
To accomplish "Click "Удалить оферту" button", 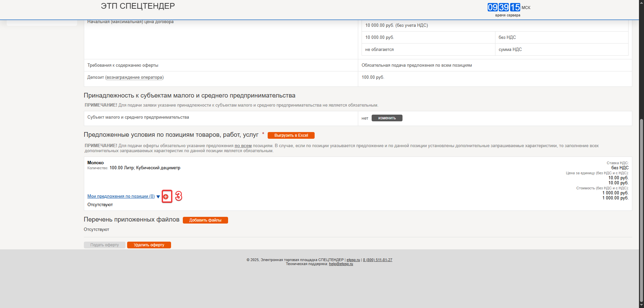I will pos(149,245).
